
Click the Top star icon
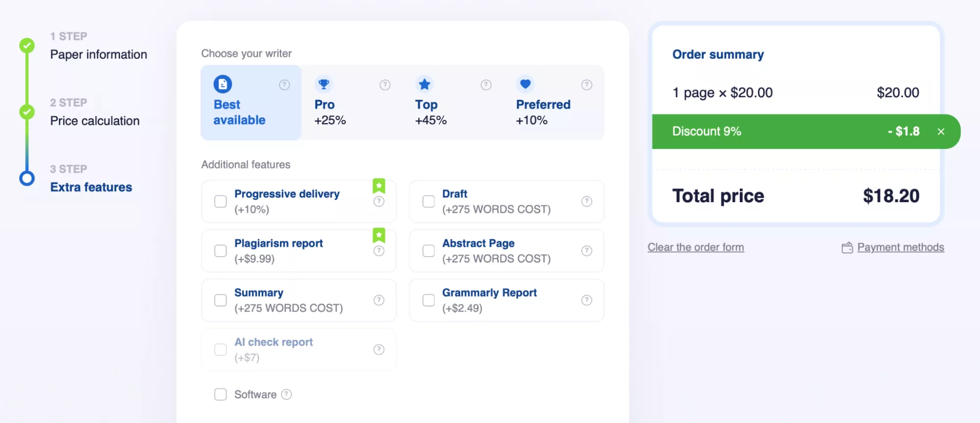point(425,84)
